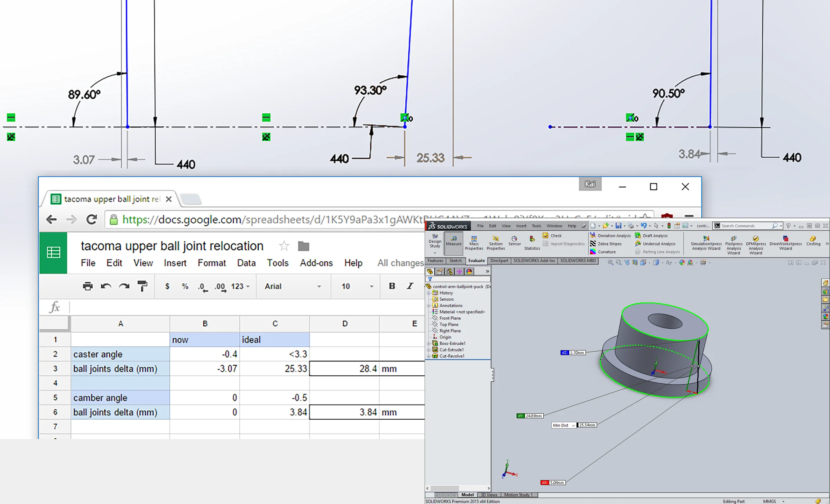The width and height of the screenshot is (830, 504).
Task: Toggle Italic formatting in Sheets
Action: click(x=410, y=286)
